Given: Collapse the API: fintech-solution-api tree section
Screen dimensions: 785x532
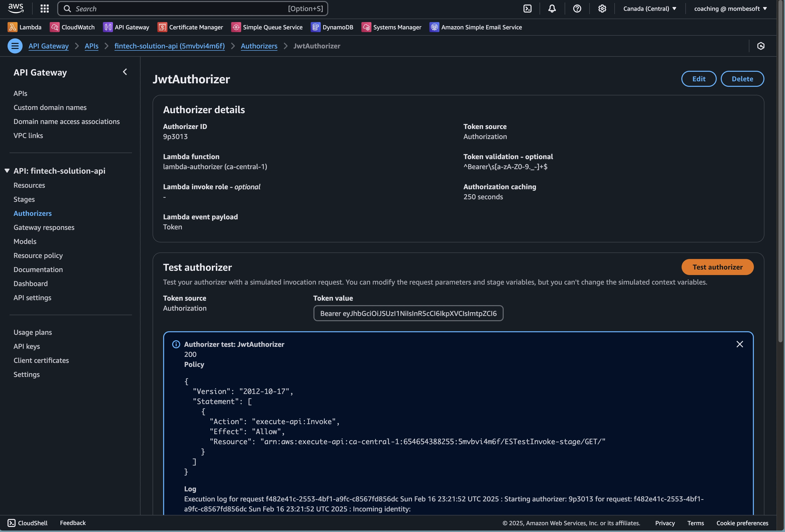Looking at the screenshot, I should tap(7, 171).
